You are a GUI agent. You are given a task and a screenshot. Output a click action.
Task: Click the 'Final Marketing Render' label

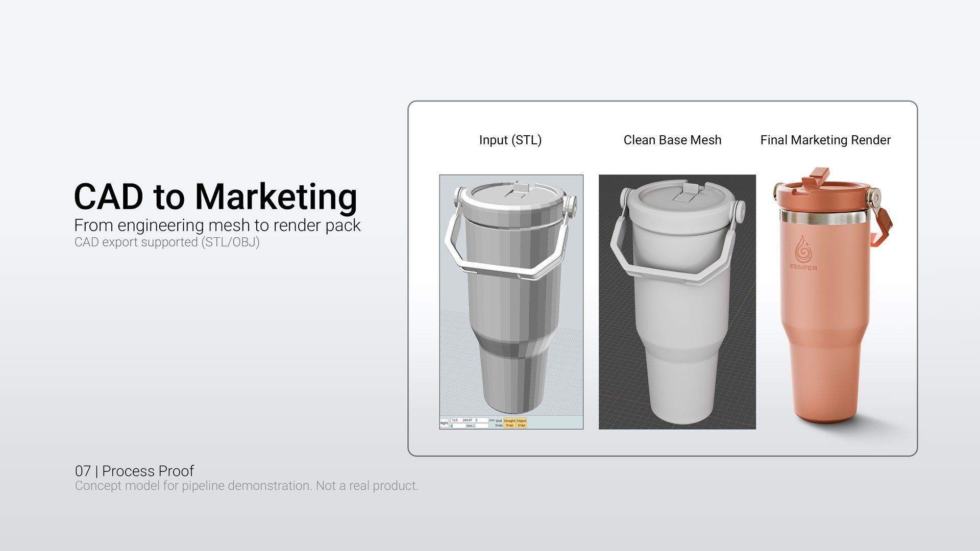pos(825,140)
